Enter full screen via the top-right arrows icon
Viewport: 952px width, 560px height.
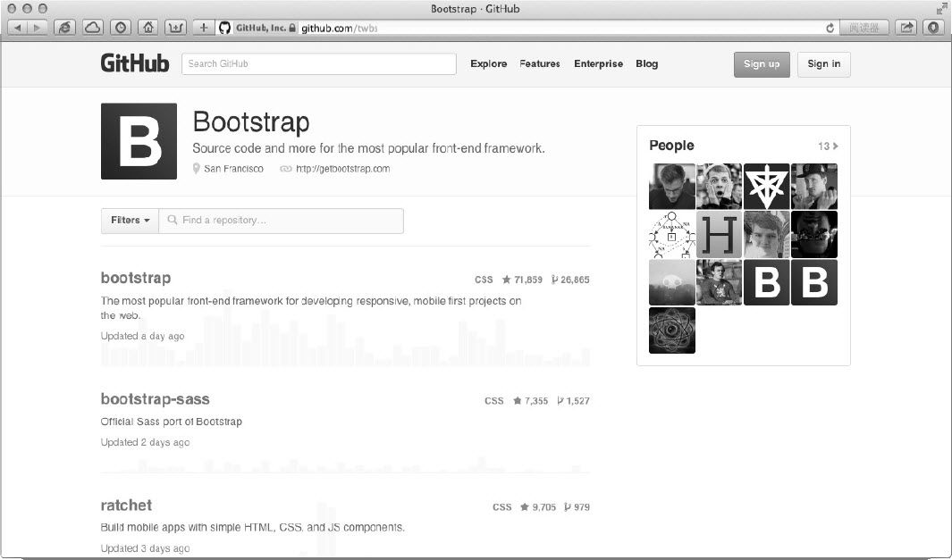click(941, 9)
